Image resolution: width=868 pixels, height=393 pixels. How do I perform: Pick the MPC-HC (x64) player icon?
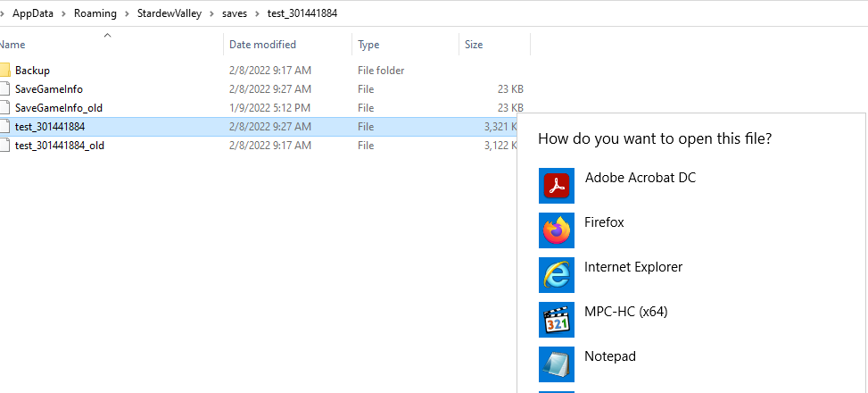point(557,320)
